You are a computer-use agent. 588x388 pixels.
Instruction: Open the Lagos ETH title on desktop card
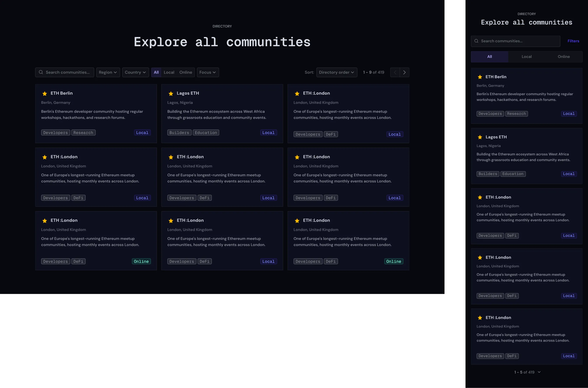[x=188, y=93]
